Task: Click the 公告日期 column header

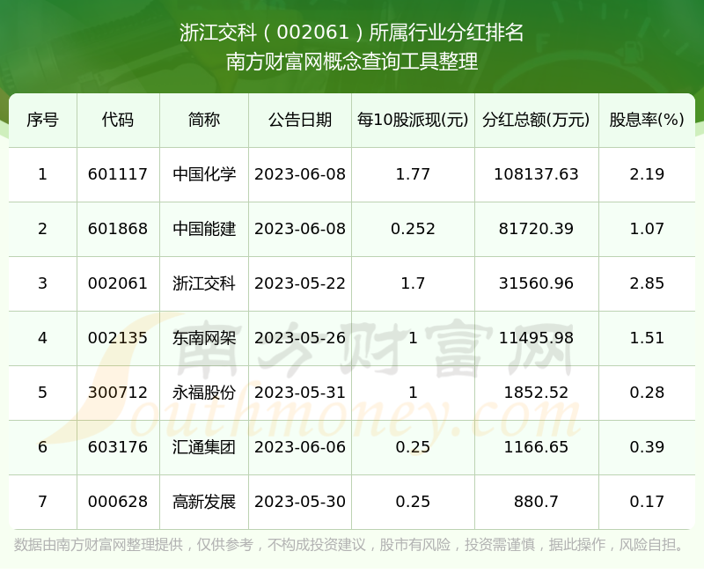Action: click(x=300, y=120)
